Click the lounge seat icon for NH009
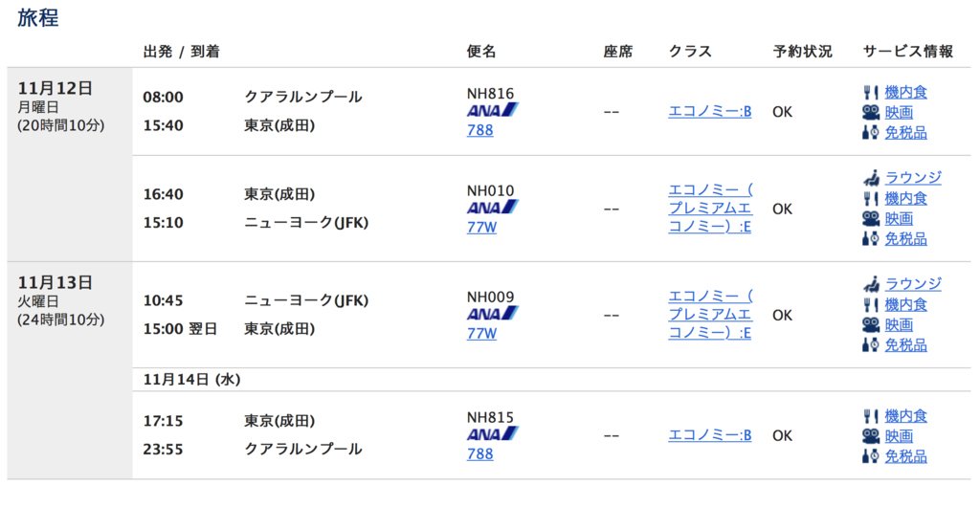The width and height of the screenshot is (980, 507). (871, 284)
